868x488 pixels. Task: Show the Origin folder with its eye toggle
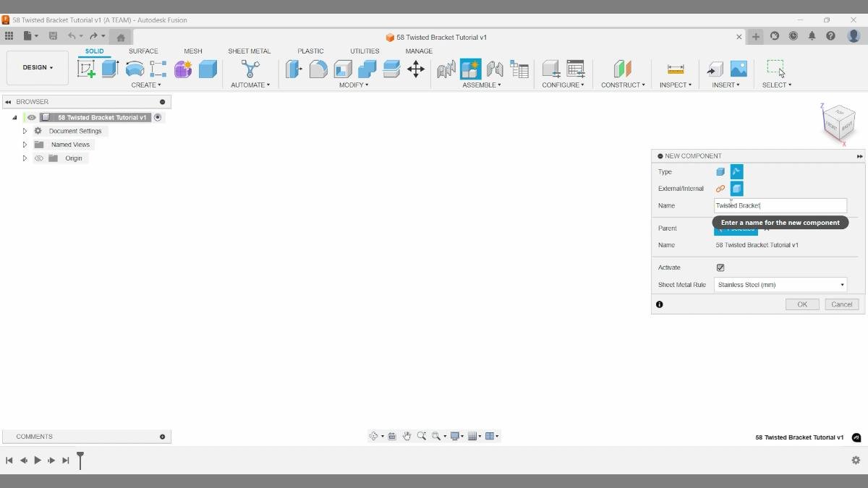tap(39, 158)
